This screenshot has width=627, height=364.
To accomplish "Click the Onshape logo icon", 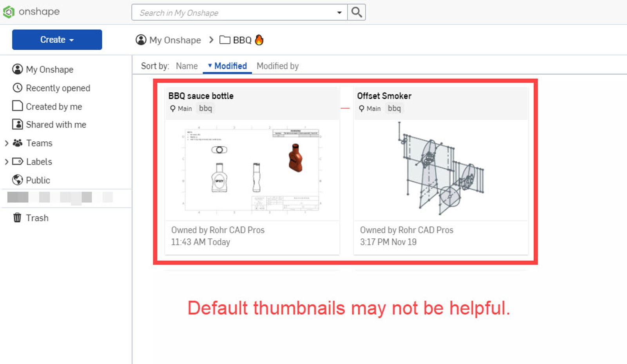I will [x=9, y=12].
